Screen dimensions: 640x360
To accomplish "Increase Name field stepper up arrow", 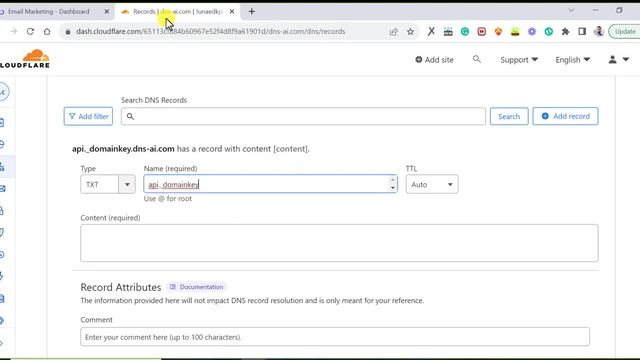I will pos(393,180).
